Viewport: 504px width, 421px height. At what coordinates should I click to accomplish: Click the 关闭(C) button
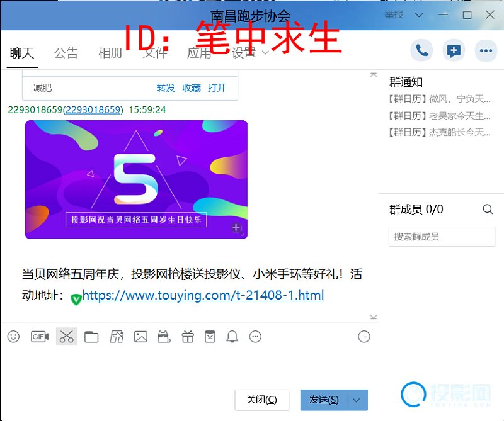262,400
